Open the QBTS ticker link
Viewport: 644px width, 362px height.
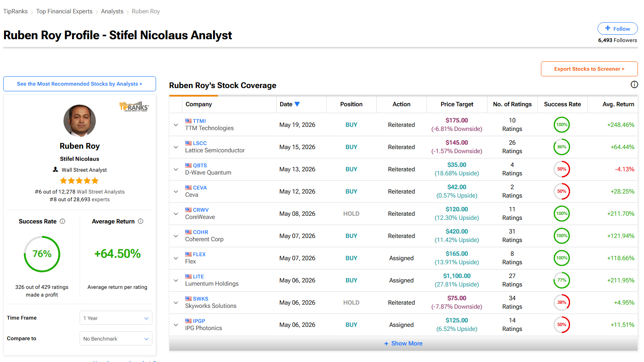[200, 165]
